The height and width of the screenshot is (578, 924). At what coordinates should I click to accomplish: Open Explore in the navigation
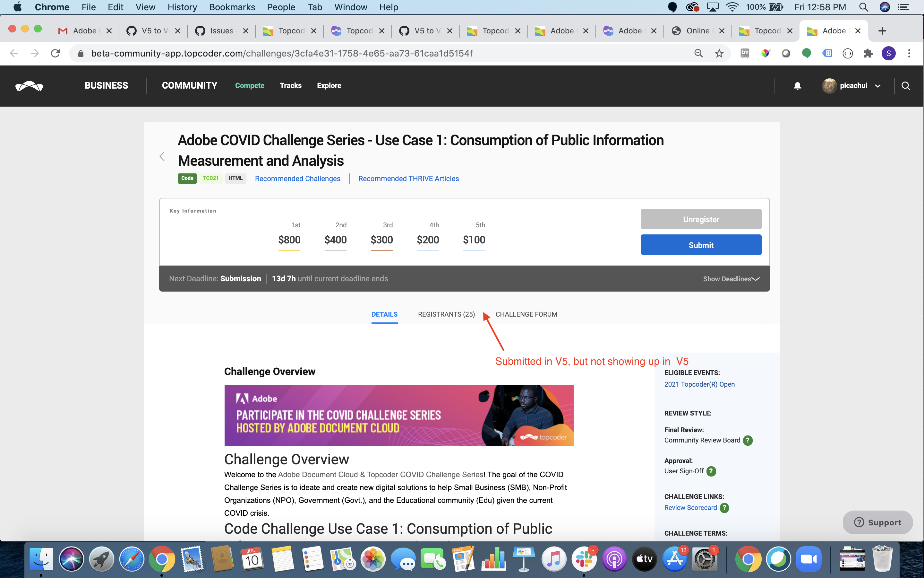tap(329, 86)
